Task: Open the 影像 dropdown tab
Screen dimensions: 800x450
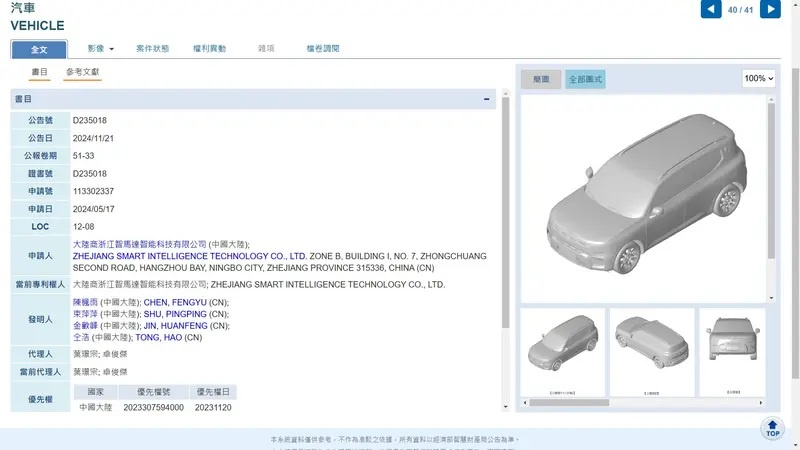Action: (100, 49)
